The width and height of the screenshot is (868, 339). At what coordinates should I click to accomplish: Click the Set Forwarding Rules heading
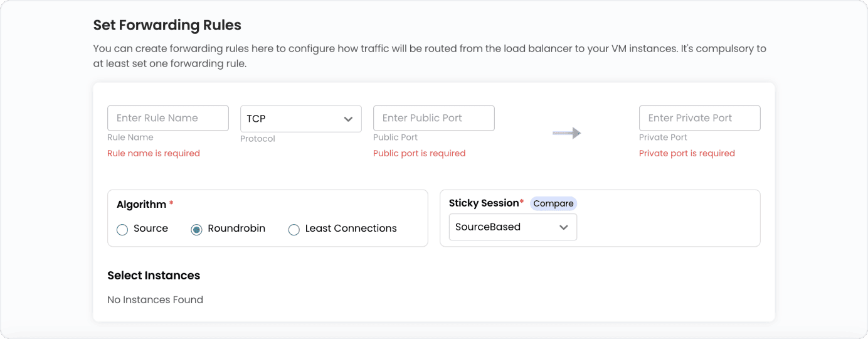coord(167,26)
